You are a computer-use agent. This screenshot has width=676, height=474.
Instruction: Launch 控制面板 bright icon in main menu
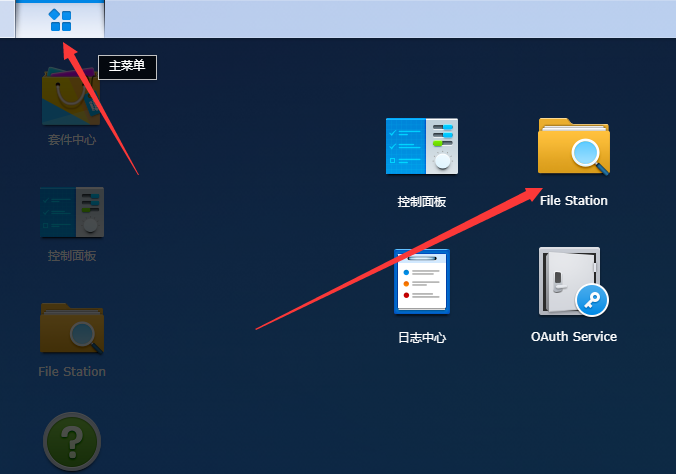422,146
